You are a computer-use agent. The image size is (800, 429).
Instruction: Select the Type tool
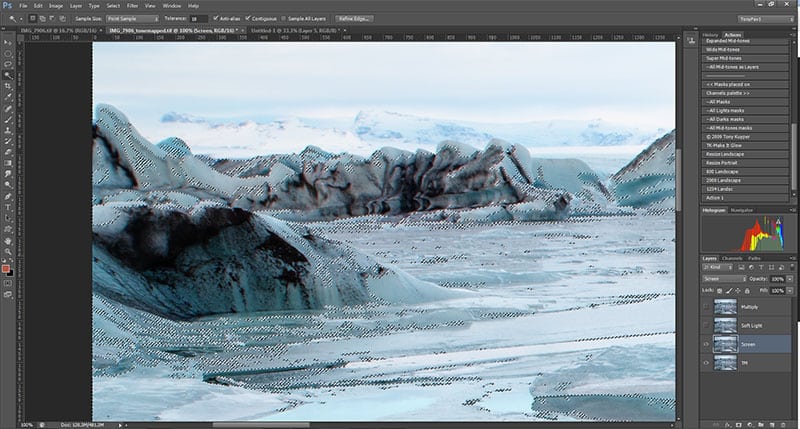(8, 207)
